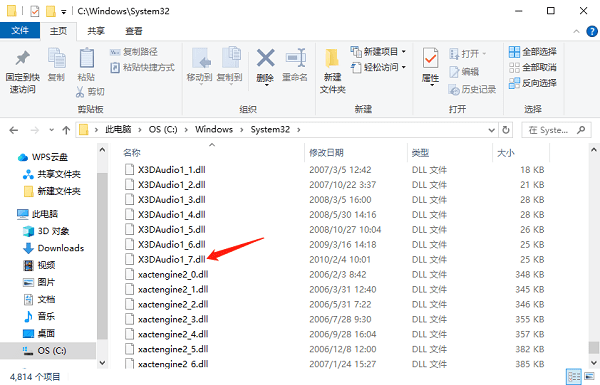600x385 pixels.
Task: Click the Open (打开) ribbon button
Action: tap(468, 54)
